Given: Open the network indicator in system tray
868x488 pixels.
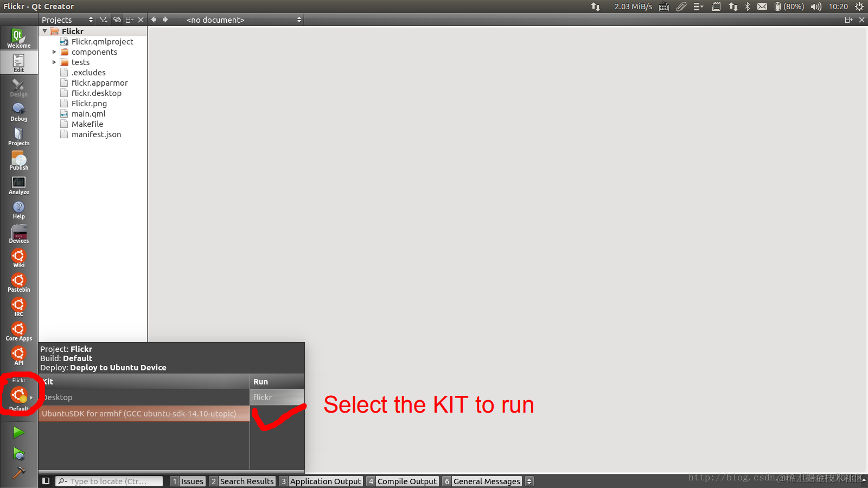Looking at the screenshot, I should click(x=733, y=7).
